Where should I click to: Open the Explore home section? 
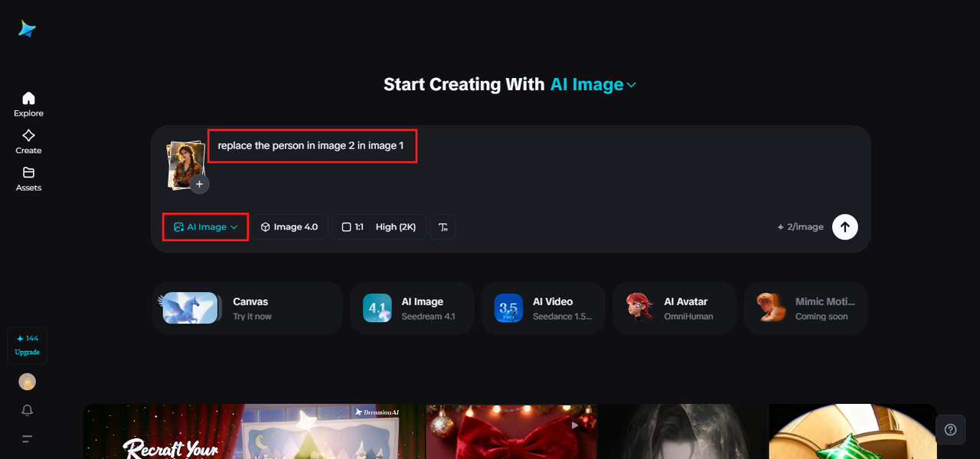[28, 104]
